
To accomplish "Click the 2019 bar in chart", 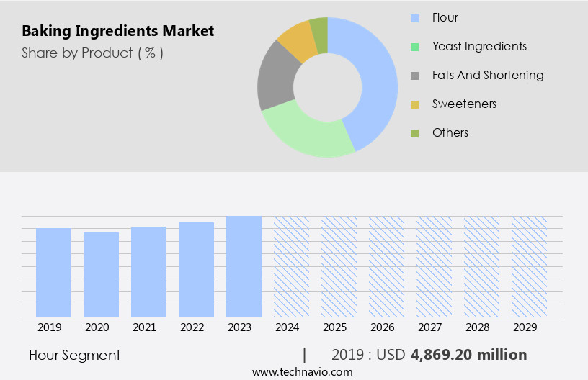I will pos(54,272).
